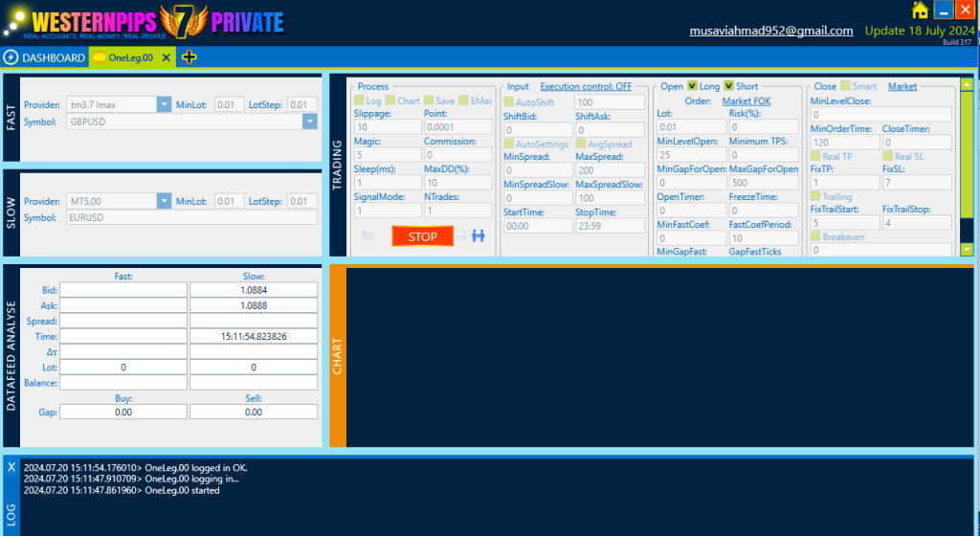Click the Market link in Close
980x536 pixels.
[902, 86]
